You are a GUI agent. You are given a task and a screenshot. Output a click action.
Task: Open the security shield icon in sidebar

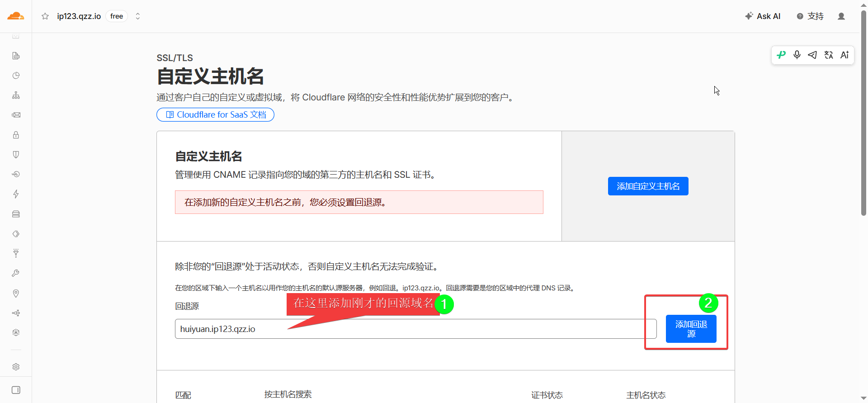coord(16,155)
